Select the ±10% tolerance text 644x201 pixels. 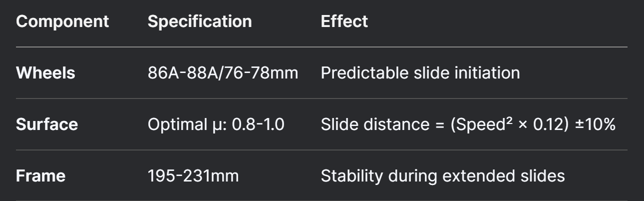coord(596,124)
